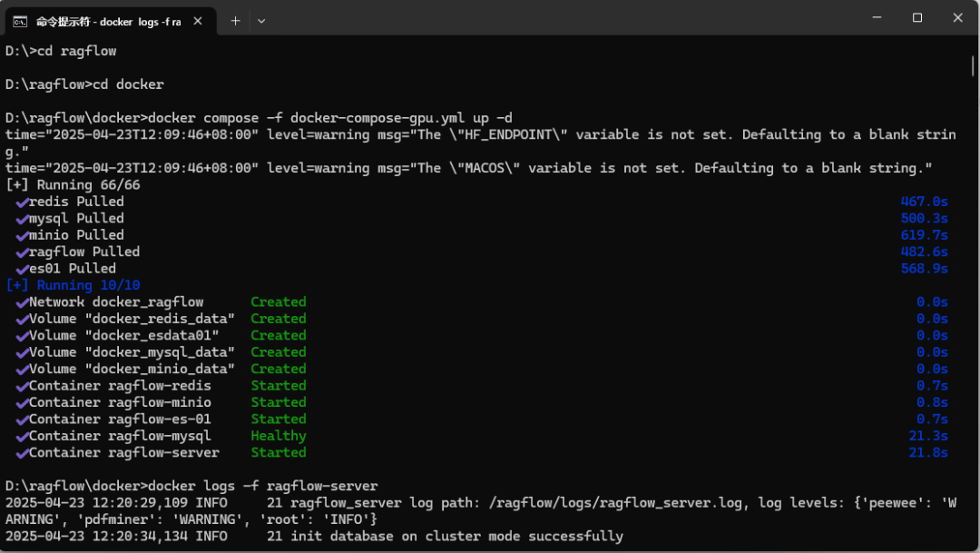Click the docker compose up -d command
Image resolution: width=980 pixels, height=553 pixels.
click(259, 118)
